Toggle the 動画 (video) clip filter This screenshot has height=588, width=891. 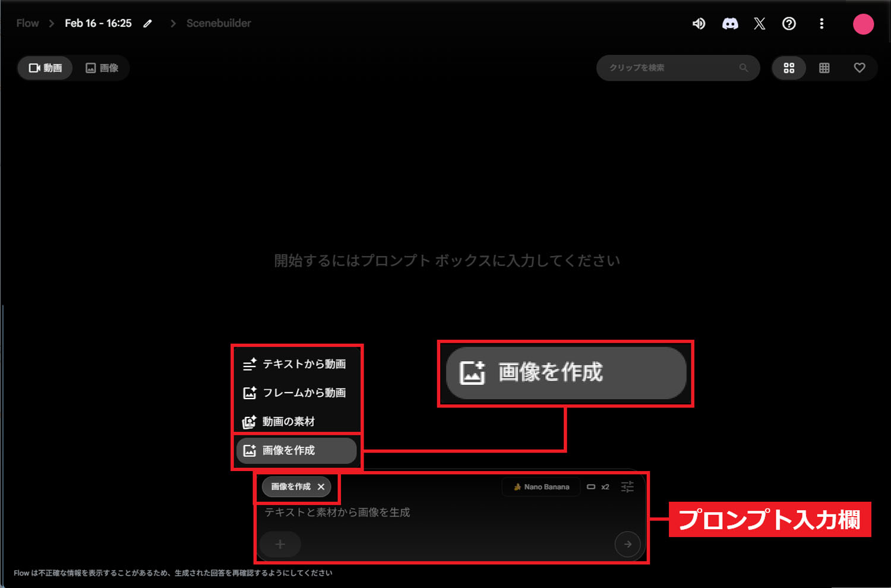pos(45,68)
